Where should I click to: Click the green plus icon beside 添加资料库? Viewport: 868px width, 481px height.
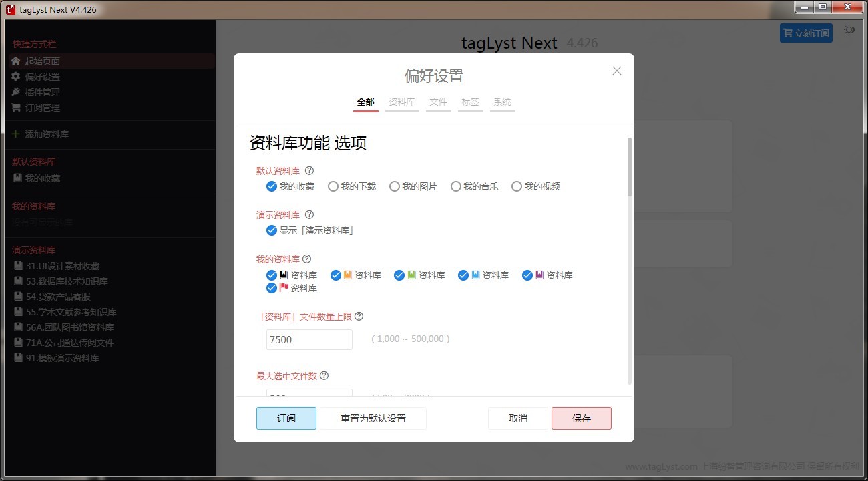[15, 134]
